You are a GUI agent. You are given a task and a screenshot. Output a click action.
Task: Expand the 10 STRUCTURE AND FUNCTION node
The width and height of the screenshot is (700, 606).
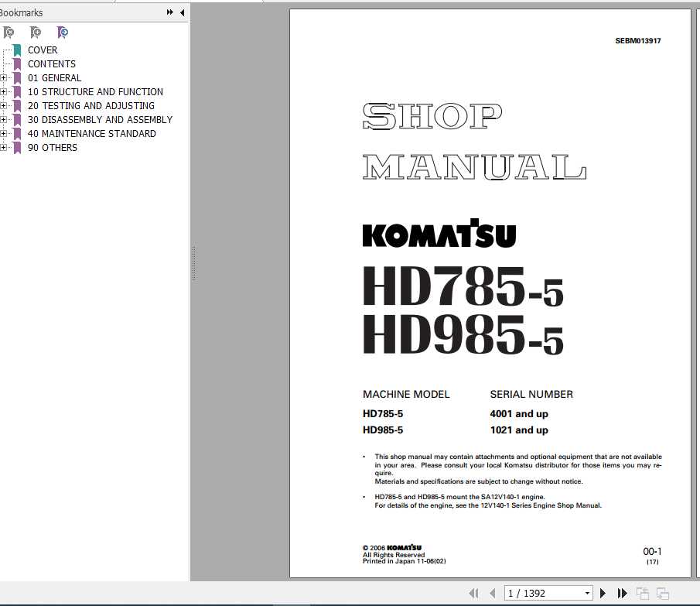pos(3,91)
